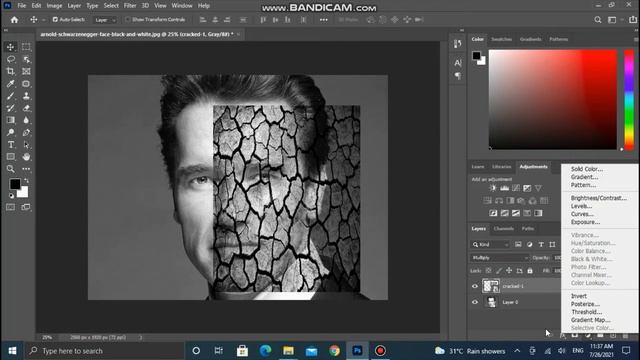Switch to the Swatches tab
This screenshot has height=360, width=640.
tap(501, 39)
